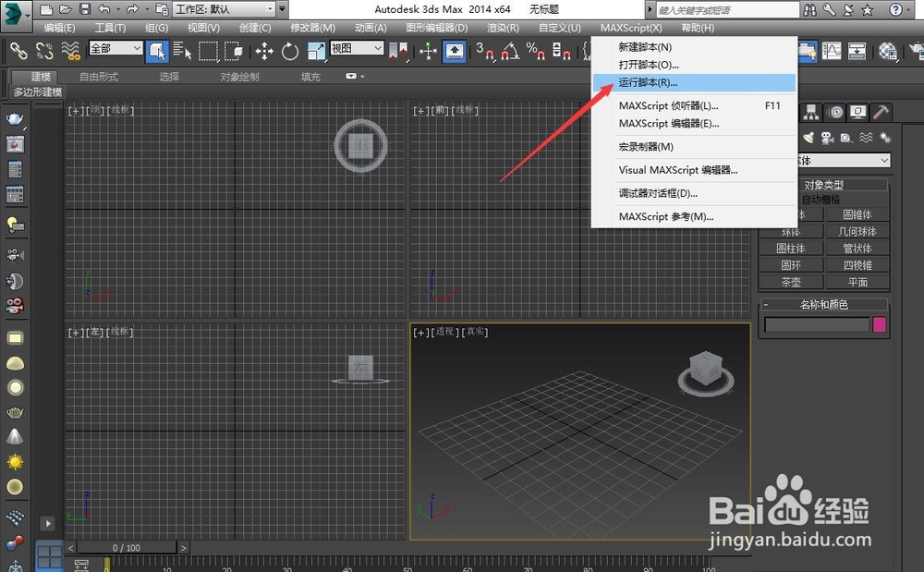Toggle Keyboard Shortcut Override
This screenshot has height=572, width=924.
tap(455, 51)
